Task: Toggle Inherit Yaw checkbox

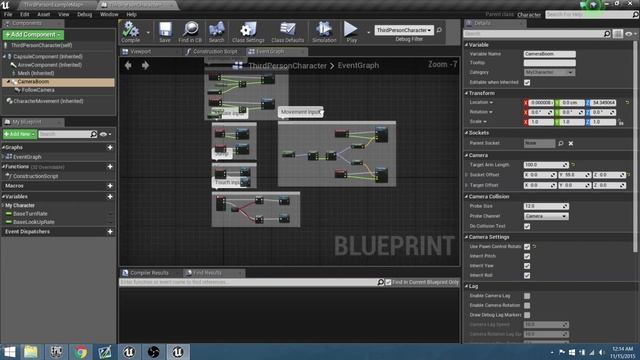Action: (x=527, y=266)
